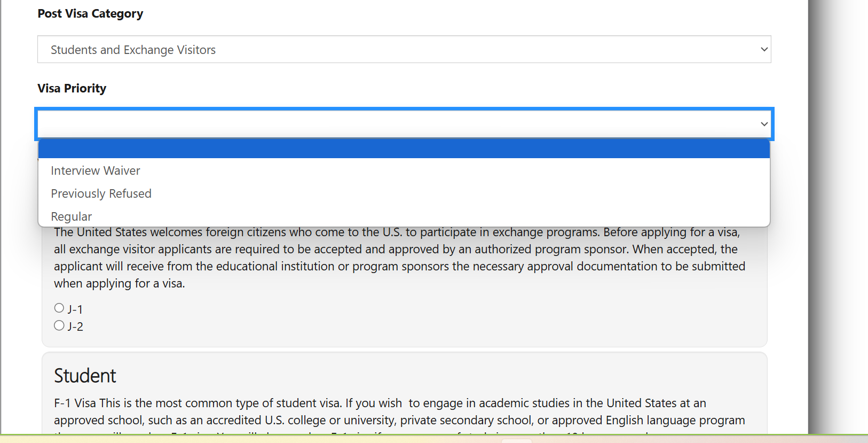Screen dimensions: 868x443
Task: Click the line beginning "all exchange visitor applicants"
Action: [x=395, y=250]
